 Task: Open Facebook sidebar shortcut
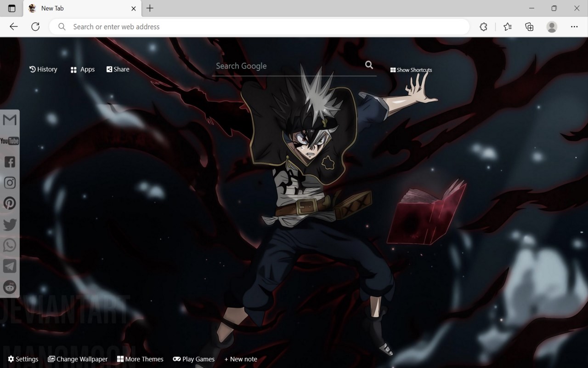point(10,161)
